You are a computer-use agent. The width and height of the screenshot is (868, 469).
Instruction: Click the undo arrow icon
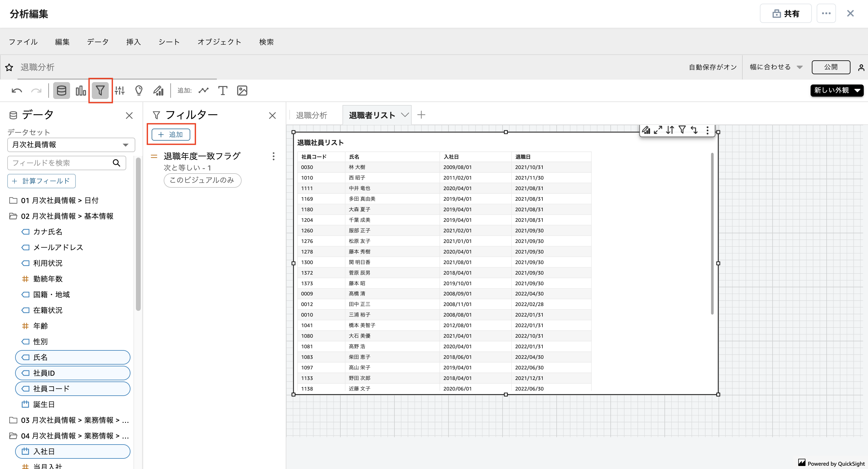17,90
